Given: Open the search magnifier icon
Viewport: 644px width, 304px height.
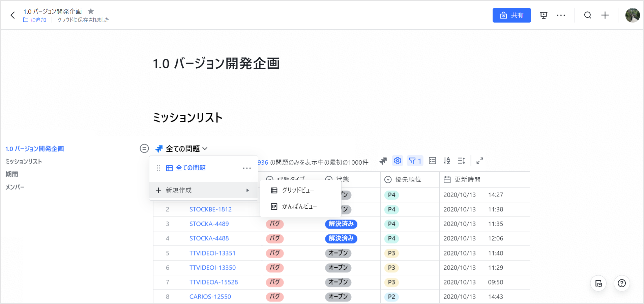Looking at the screenshot, I should (588, 15).
